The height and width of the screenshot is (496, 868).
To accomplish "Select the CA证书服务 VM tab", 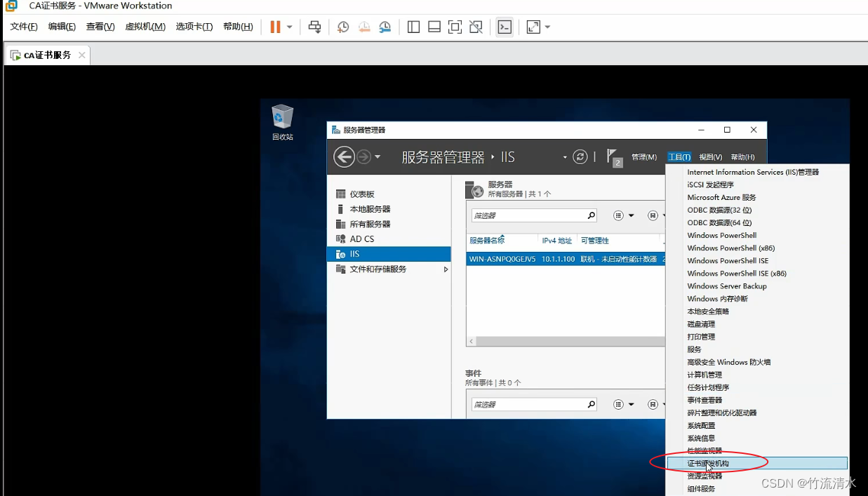I will pyautogui.click(x=47, y=55).
